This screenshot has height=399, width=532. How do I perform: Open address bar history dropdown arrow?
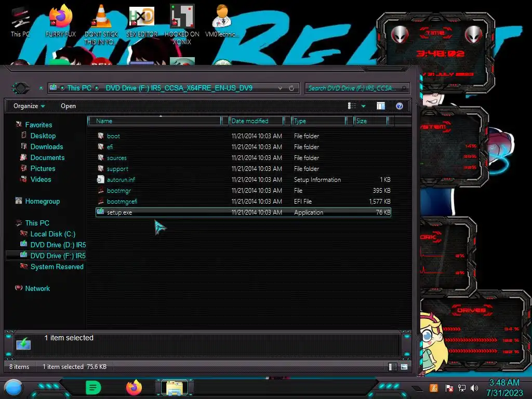point(280,88)
